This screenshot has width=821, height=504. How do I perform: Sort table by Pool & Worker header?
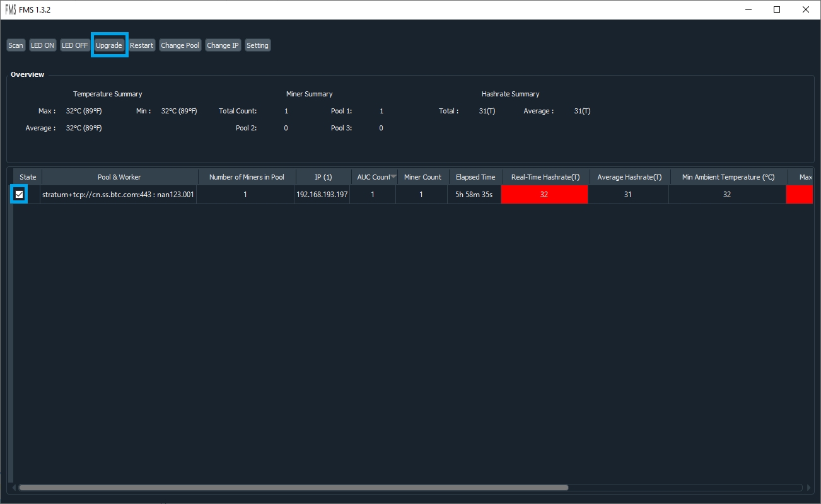pyautogui.click(x=119, y=177)
